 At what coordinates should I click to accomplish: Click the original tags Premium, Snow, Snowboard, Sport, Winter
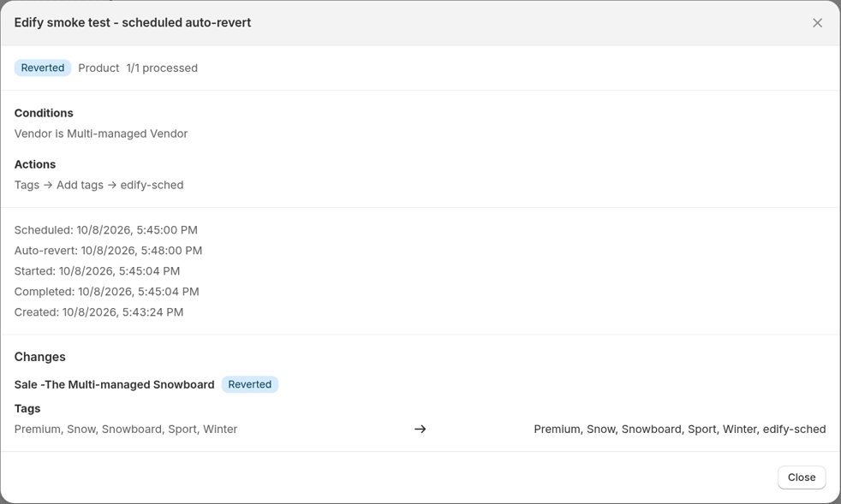tap(126, 429)
